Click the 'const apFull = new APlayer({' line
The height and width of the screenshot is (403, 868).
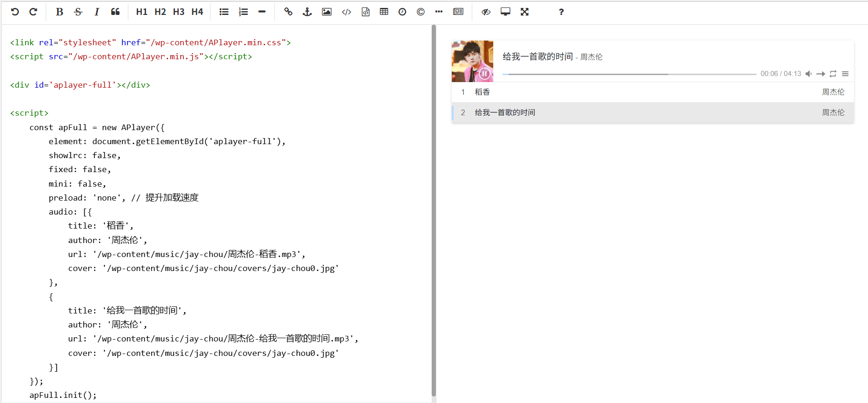[x=97, y=127]
